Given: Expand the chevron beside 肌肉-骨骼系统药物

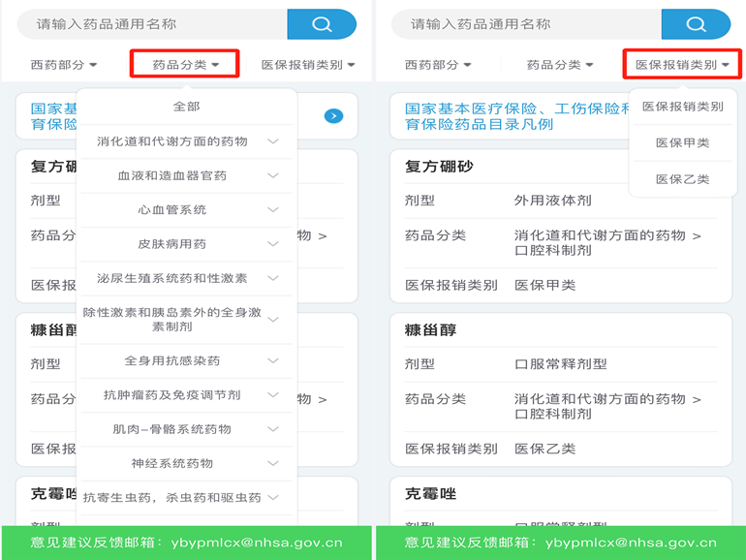Looking at the screenshot, I should coord(273,429).
